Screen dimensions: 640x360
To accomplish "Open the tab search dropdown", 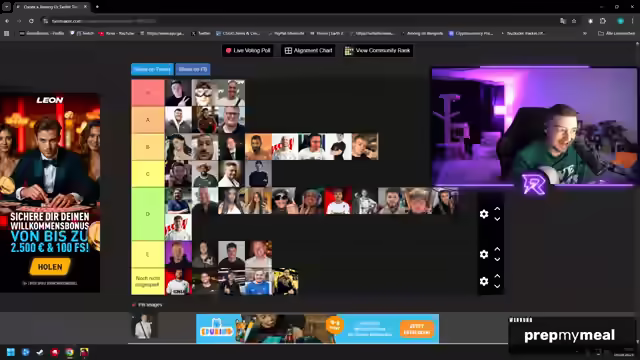I will 7,7.
